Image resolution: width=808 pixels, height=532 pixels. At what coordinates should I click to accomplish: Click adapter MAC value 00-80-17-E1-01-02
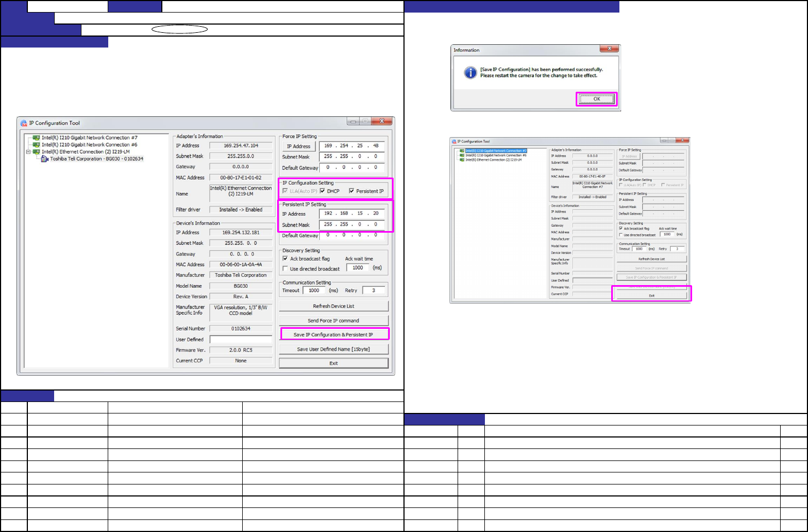coord(241,178)
